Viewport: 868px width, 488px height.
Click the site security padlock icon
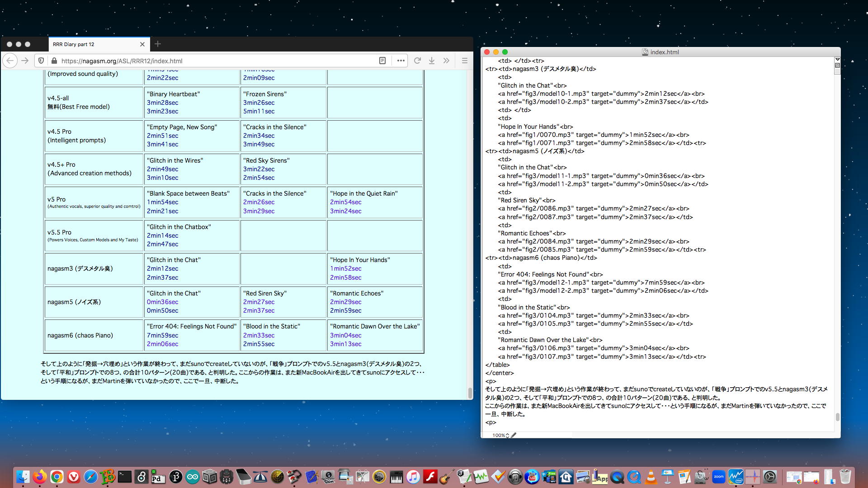(54, 61)
